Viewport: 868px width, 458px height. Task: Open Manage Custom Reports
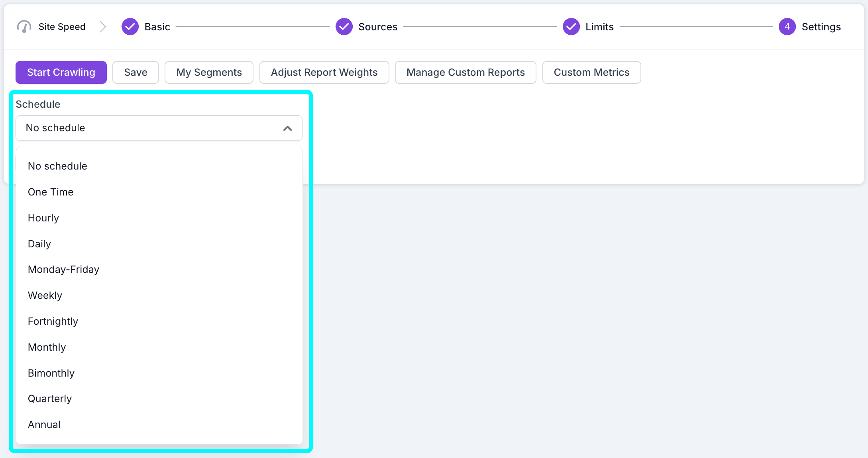click(465, 72)
